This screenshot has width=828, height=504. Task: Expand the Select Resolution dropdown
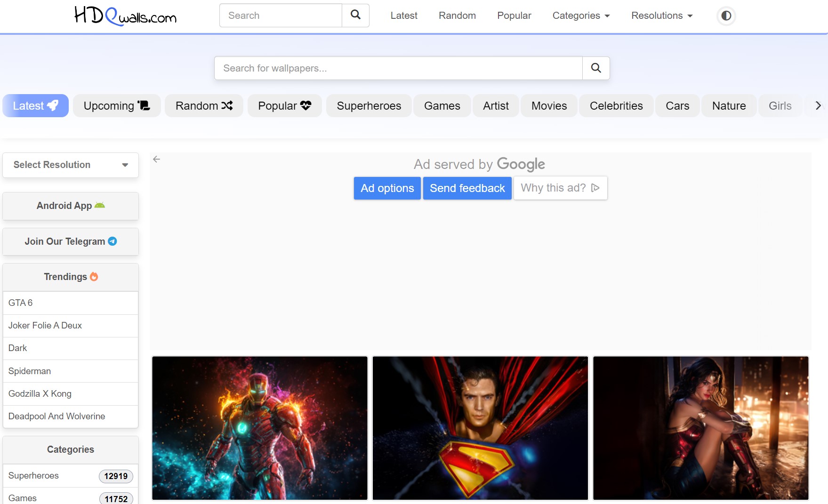71,165
